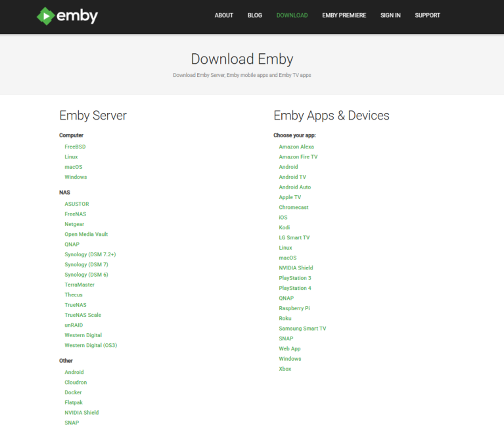Image resolution: width=504 pixels, height=441 pixels.
Task: Open Windows server download under Computer
Action: [x=76, y=177]
